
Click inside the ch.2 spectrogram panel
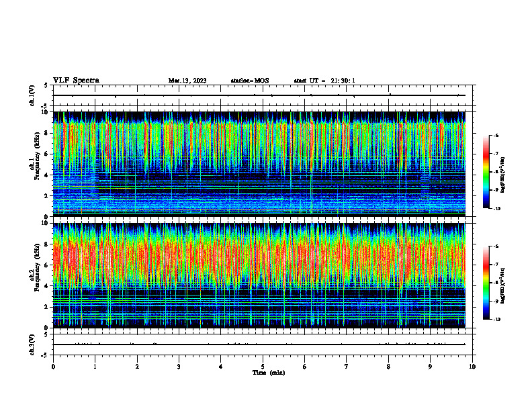tap(259, 275)
